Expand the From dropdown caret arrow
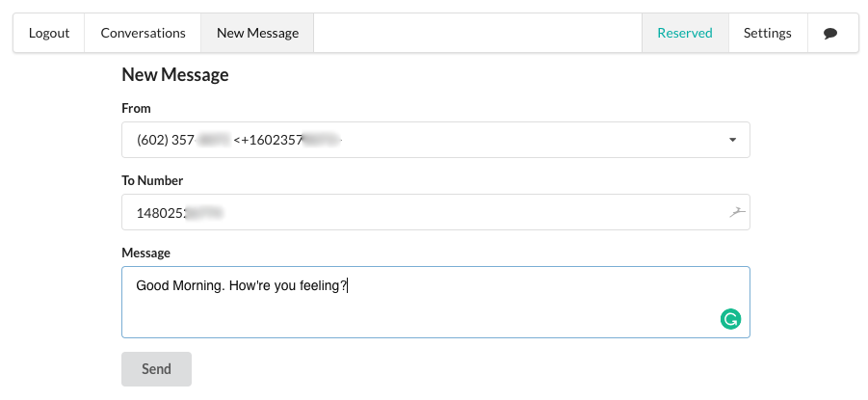 coord(732,140)
